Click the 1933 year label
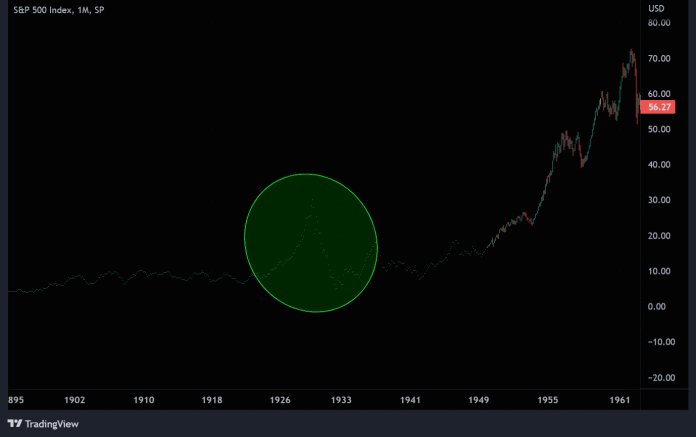The width and height of the screenshot is (696, 437). click(x=341, y=400)
